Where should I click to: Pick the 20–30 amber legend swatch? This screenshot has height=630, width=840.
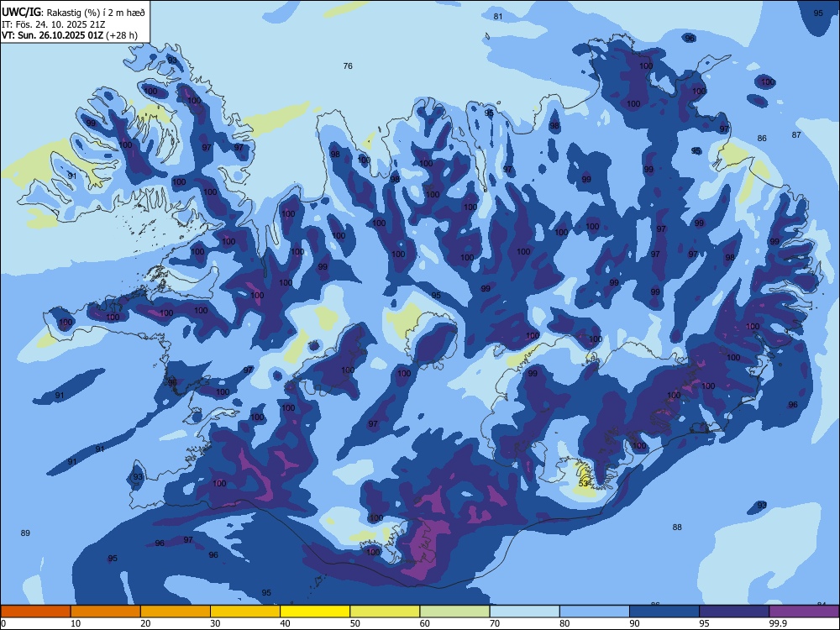coord(176,612)
